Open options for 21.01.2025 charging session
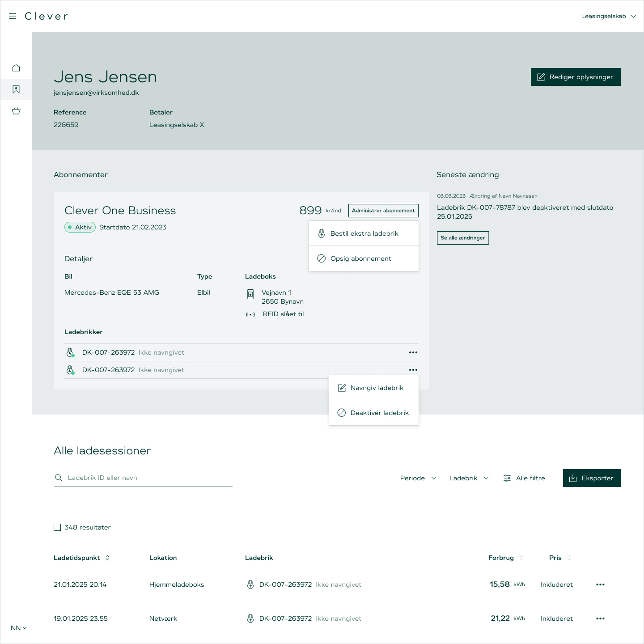Viewport: 644px width, 644px height. 600,585
